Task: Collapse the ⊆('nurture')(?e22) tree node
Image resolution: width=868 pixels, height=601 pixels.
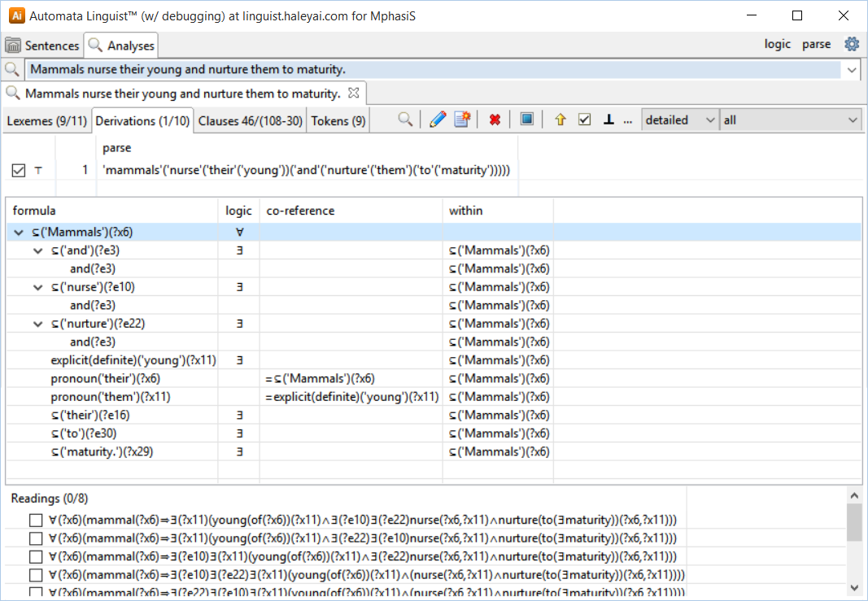Action: click(37, 324)
